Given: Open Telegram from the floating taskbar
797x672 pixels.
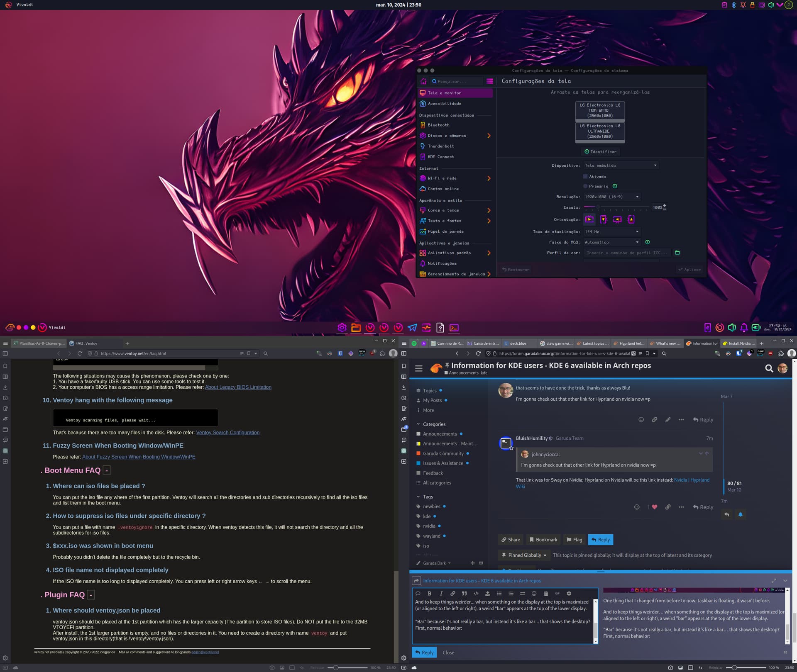Looking at the screenshot, I should 412,328.
